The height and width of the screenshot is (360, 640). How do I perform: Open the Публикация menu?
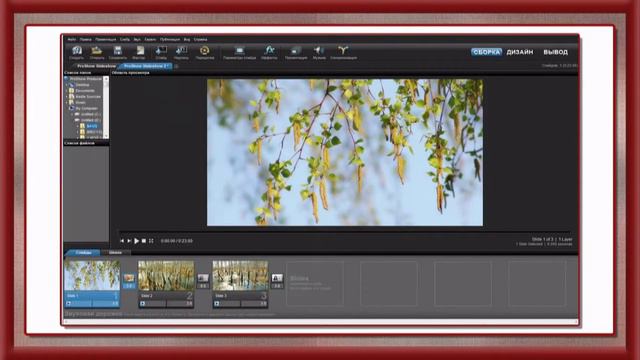(170, 40)
